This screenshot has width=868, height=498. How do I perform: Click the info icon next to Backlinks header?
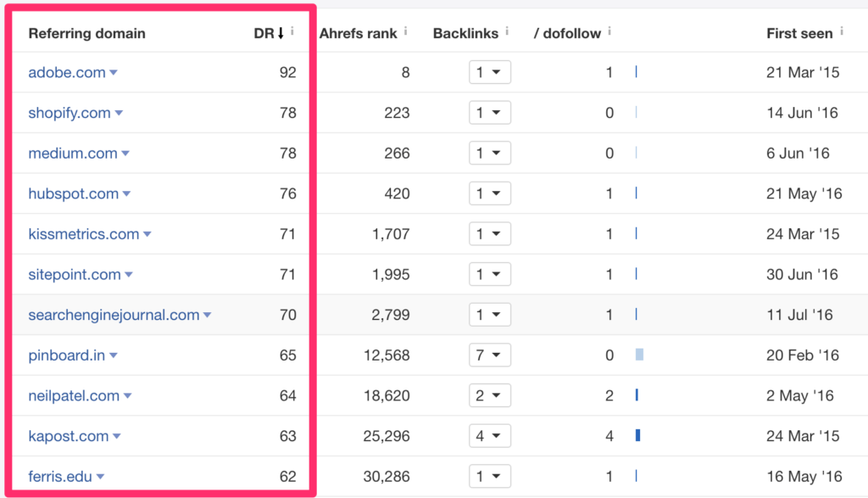[507, 31]
